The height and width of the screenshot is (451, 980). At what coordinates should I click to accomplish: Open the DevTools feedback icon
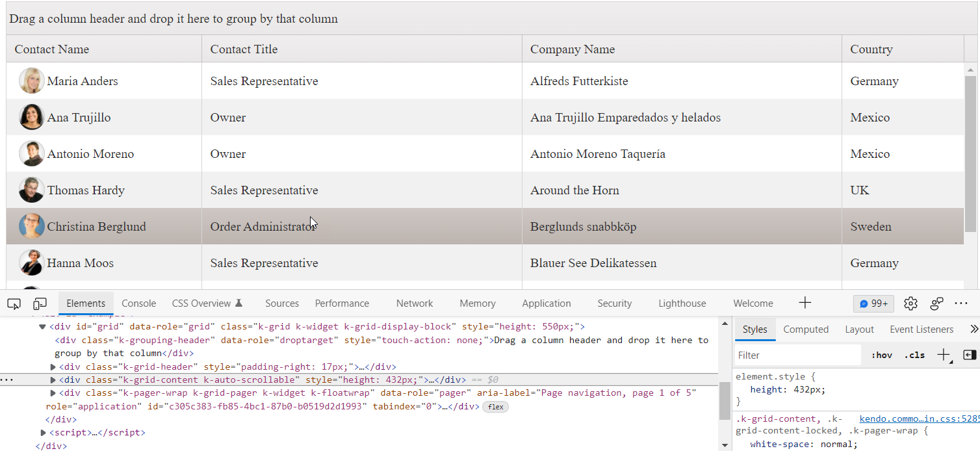tap(936, 303)
